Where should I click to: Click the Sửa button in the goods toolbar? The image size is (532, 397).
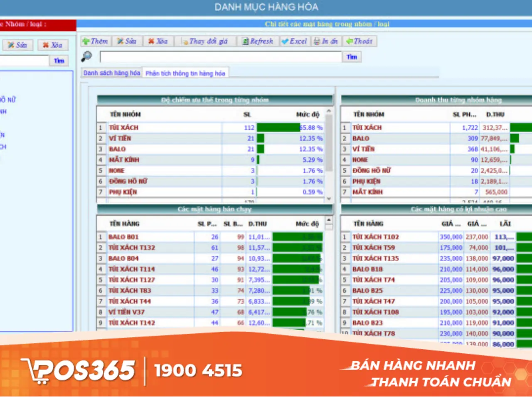click(x=127, y=41)
